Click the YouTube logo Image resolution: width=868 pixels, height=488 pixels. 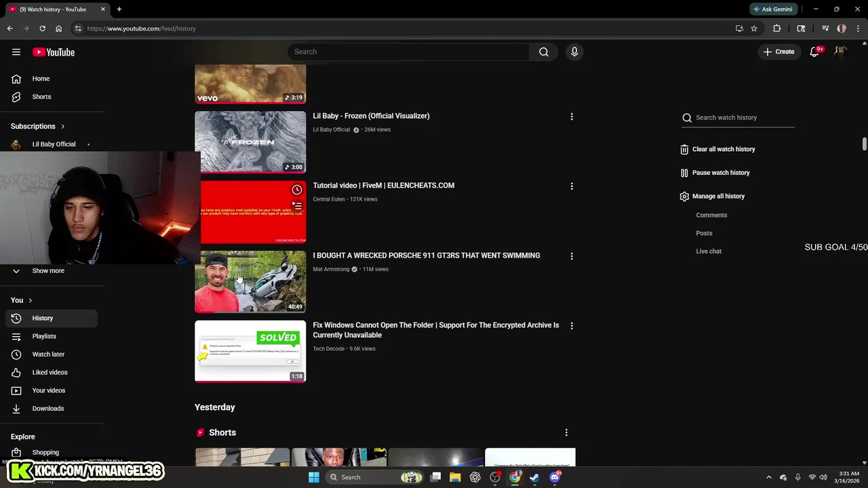[x=54, y=52]
